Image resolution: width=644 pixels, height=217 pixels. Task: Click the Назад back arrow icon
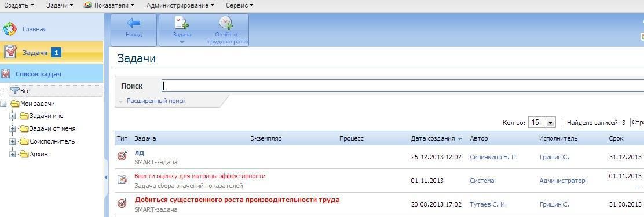click(133, 23)
